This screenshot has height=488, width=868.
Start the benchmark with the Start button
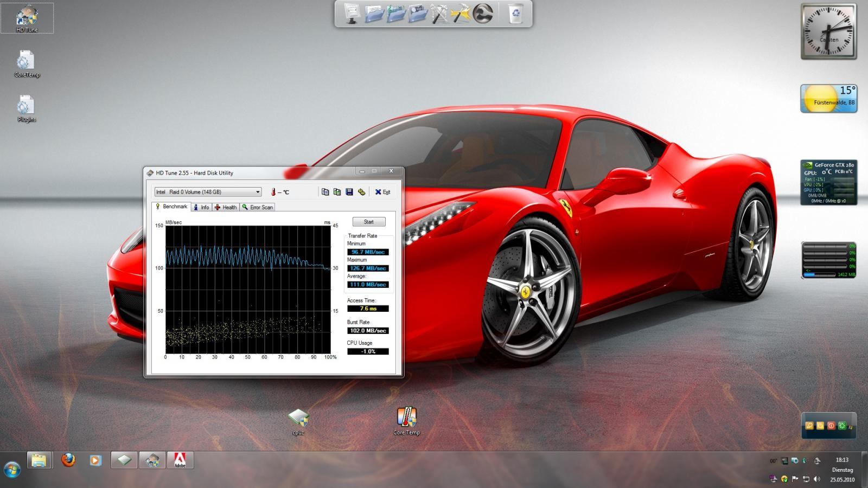(x=369, y=222)
